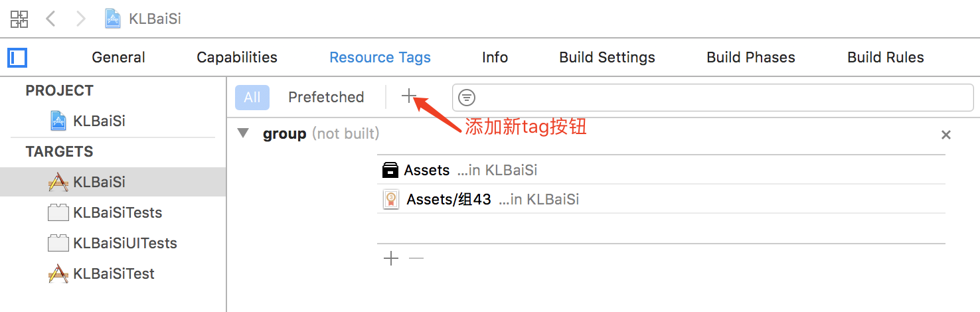The image size is (980, 312).
Task: Open the related items grid icon
Action: [19, 19]
